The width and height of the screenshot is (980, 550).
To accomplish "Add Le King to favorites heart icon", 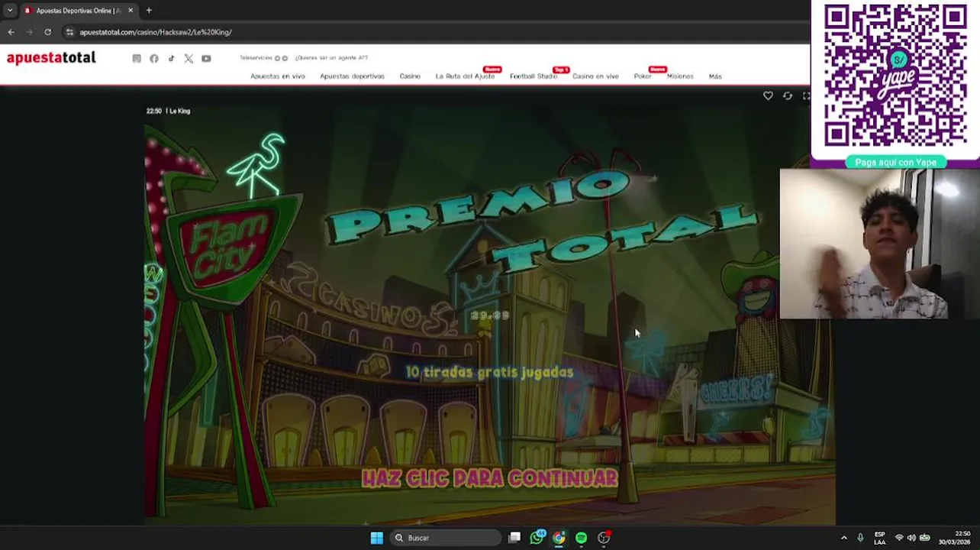I will (x=768, y=95).
